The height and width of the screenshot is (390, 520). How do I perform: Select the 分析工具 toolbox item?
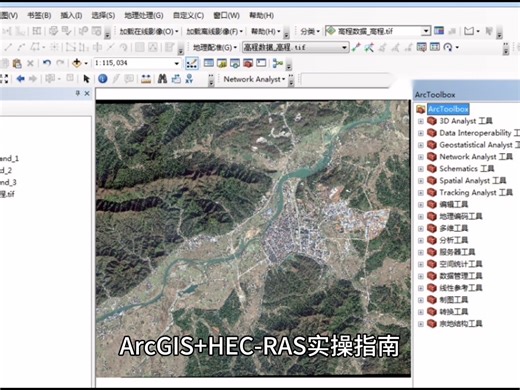click(453, 240)
